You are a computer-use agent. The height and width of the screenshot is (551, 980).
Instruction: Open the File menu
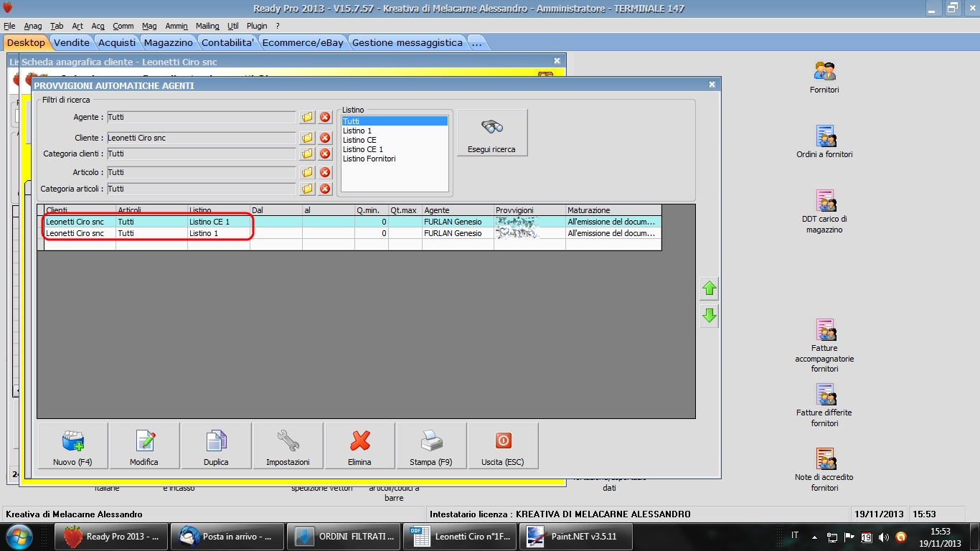point(9,26)
